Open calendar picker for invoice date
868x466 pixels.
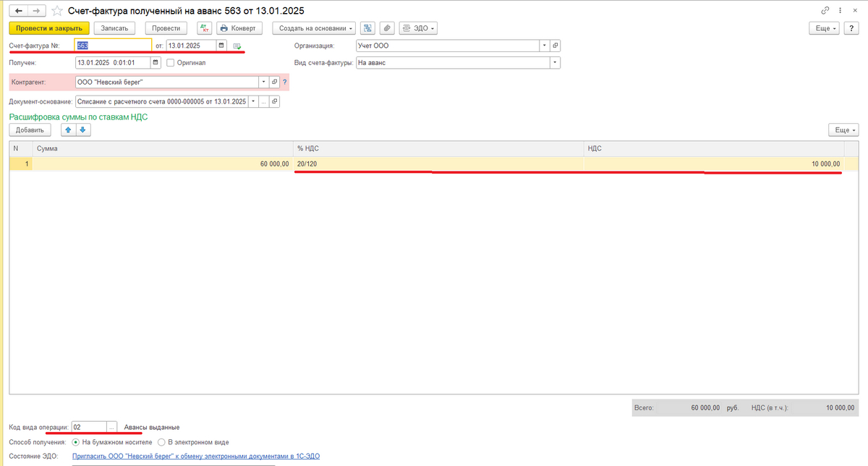tap(221, 46)
